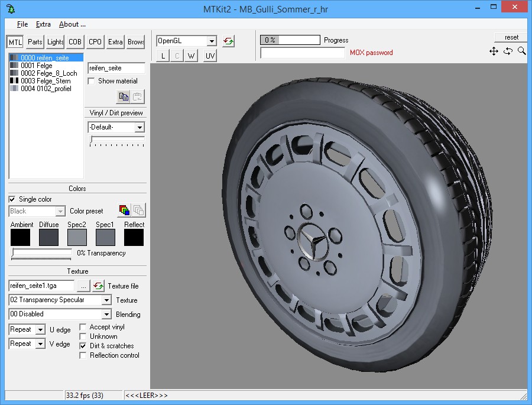This screenshot has height=405, width=532.
Task: Reload the texture file with refresh icon
Action: point(98,286)
